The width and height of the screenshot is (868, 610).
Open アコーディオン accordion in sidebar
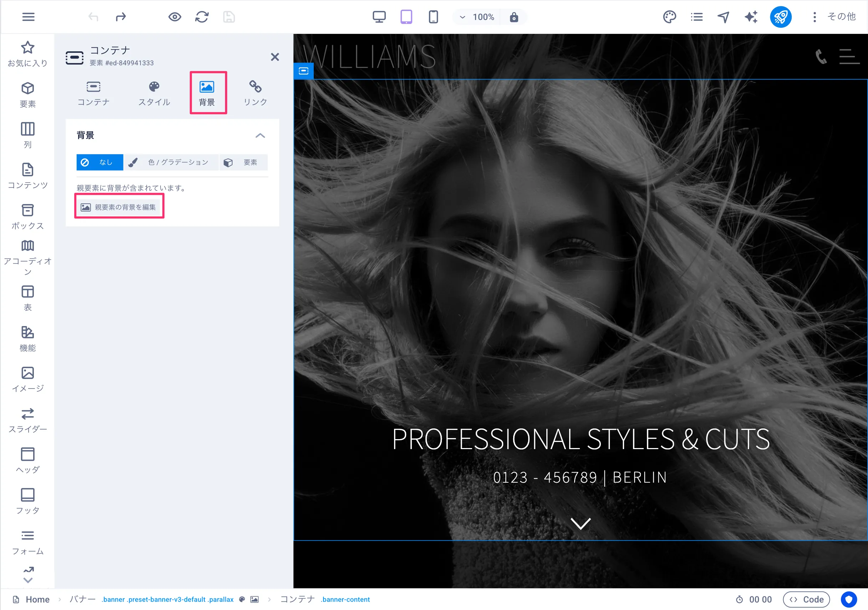[27, 258]
